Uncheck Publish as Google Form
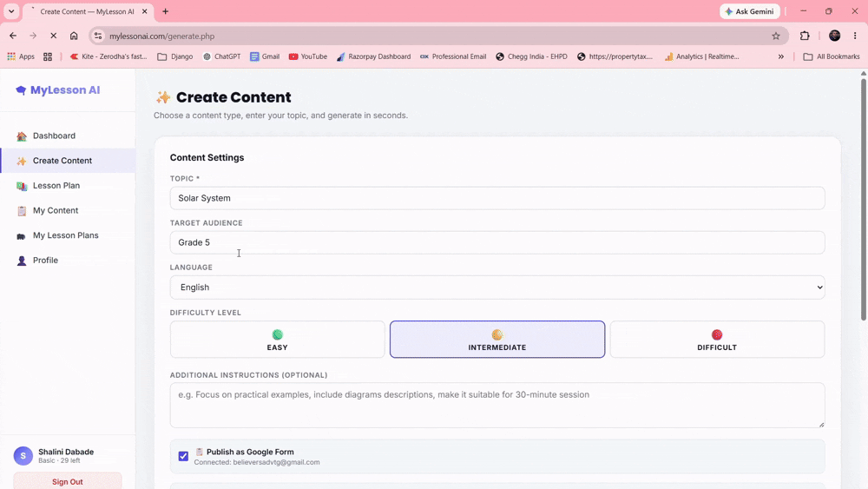868x489 pixels. click(x=183, y=456)
